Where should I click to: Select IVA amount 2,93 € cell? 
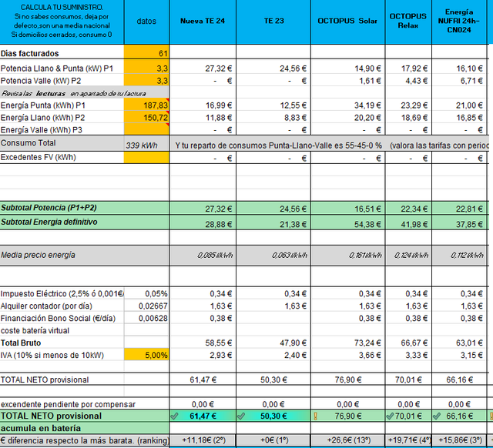tap(203, 355)
